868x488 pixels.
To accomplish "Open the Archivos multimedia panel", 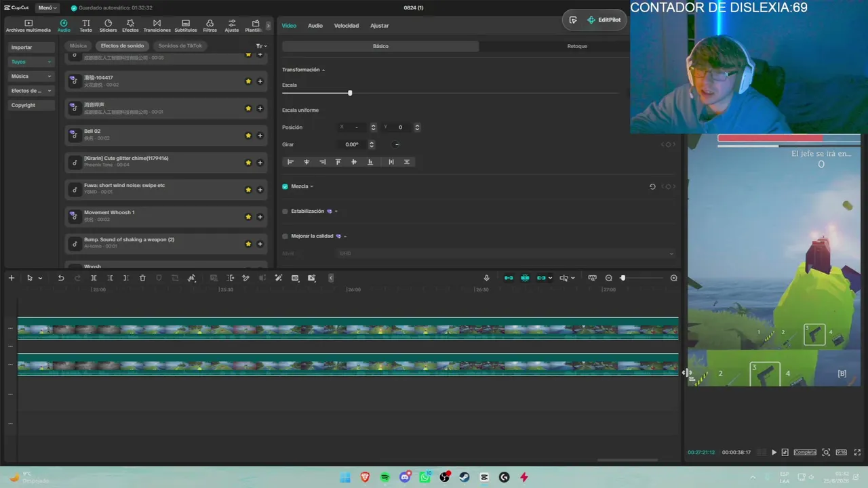I will pos(28,26).
